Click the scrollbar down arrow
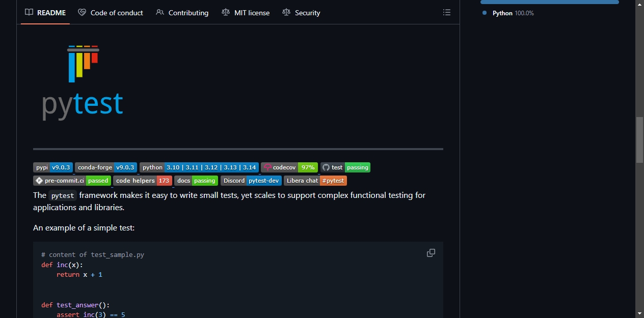 [x=639, y=313]
